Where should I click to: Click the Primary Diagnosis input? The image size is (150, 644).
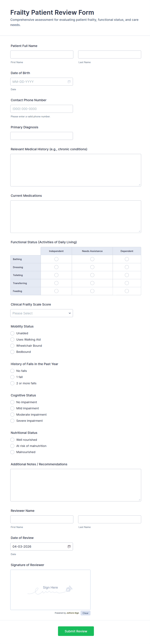coord(41,136)
